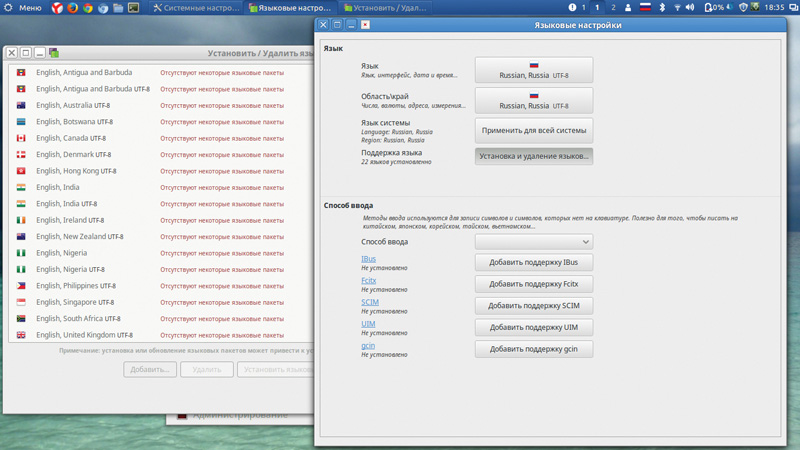
Task: Click Добавить поддержку Fcitx button
Action: pos(534,284)
